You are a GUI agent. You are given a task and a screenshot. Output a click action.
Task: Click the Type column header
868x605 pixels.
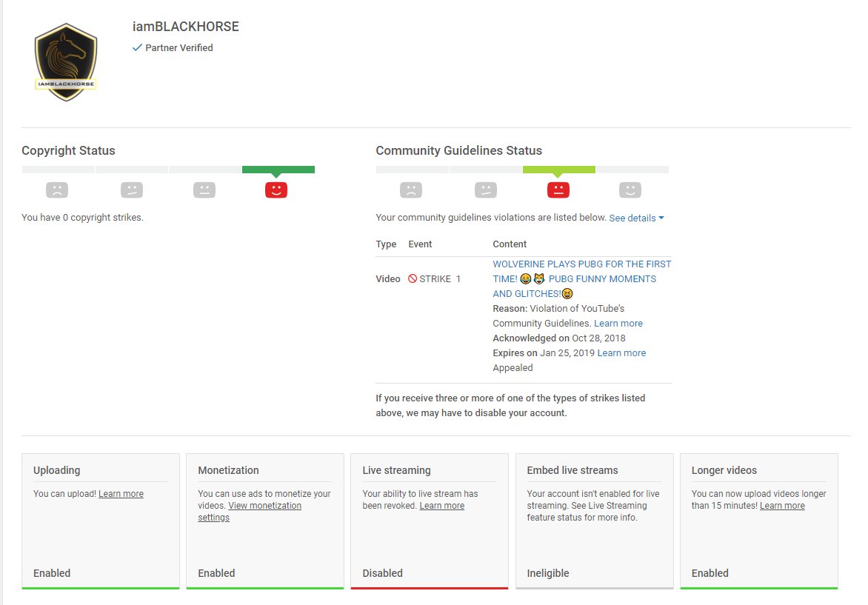[386, 244]
